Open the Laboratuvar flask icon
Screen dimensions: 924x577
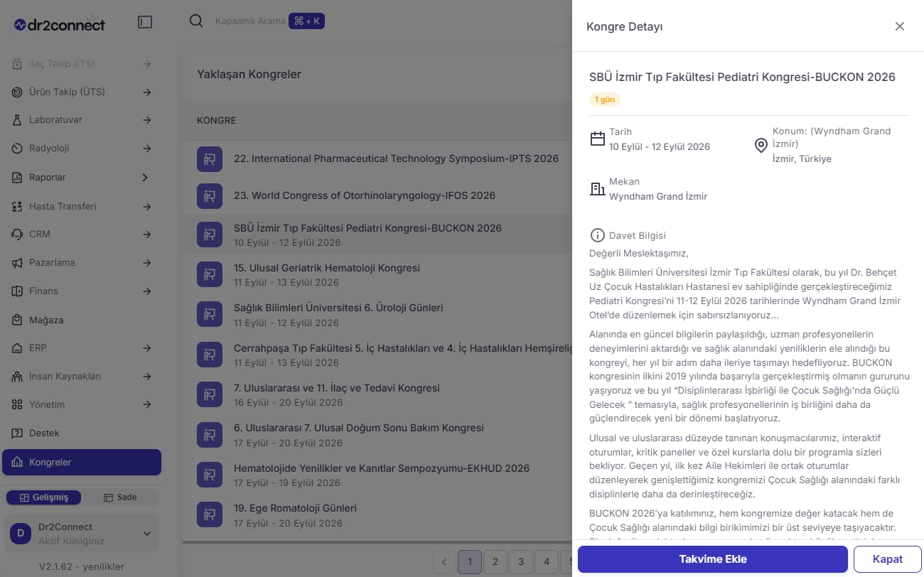[x=17, y=120]
